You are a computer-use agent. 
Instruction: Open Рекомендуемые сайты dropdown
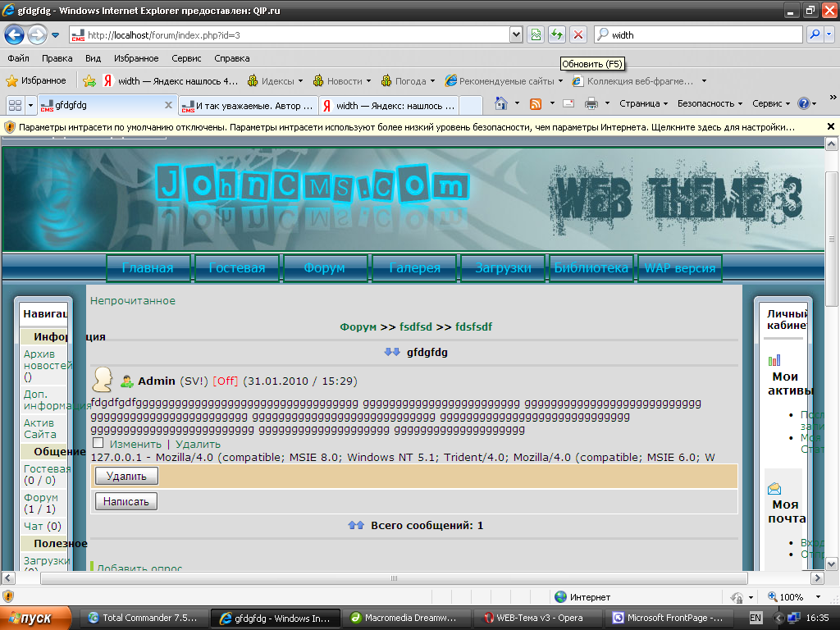tap(504, 81)
